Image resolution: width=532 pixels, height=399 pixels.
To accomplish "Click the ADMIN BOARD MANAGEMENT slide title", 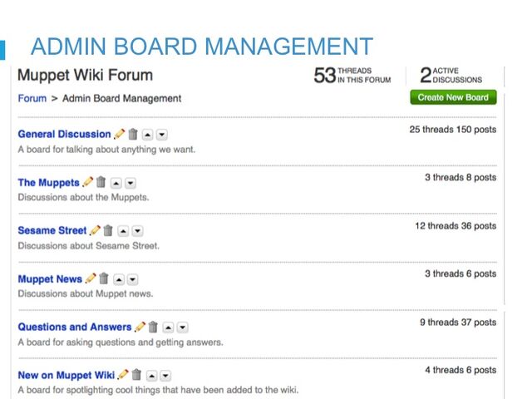I will tap(202, 47).
